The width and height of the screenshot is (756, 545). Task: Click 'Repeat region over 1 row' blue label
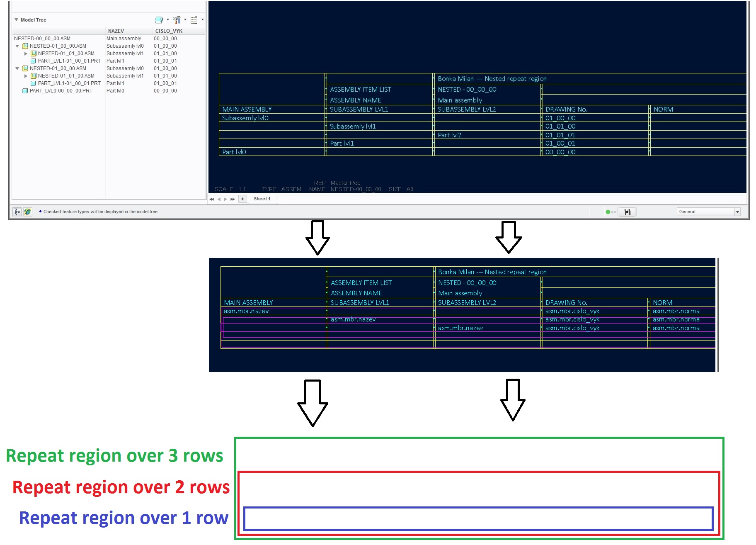(124, 518)
